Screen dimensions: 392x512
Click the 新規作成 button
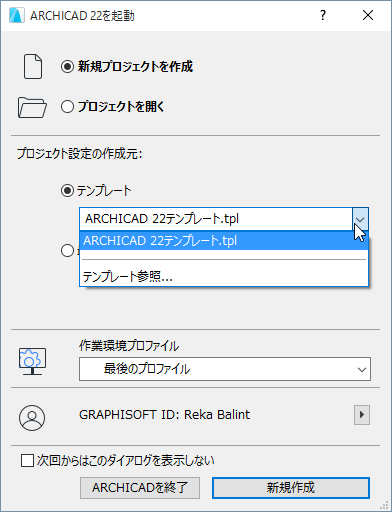[x=291, y=488]
